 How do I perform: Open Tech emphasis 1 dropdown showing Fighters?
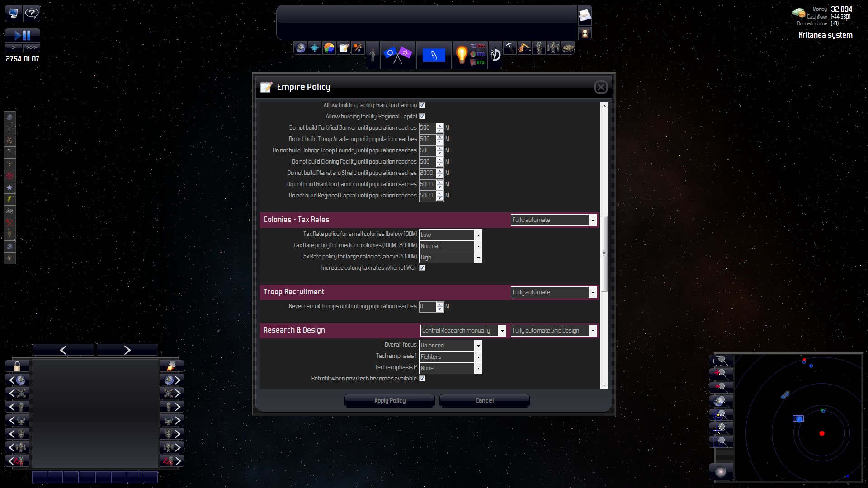450,357
